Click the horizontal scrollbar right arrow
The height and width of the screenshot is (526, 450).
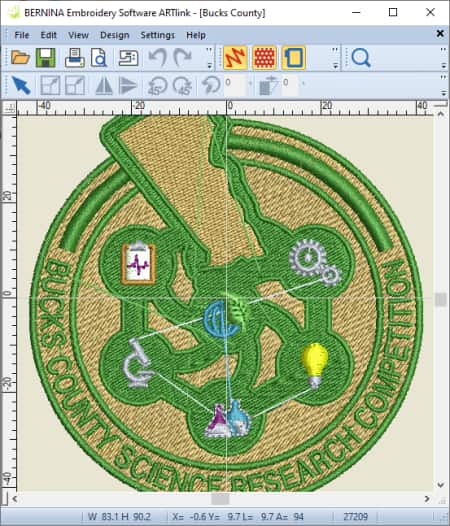click(427, 499)
